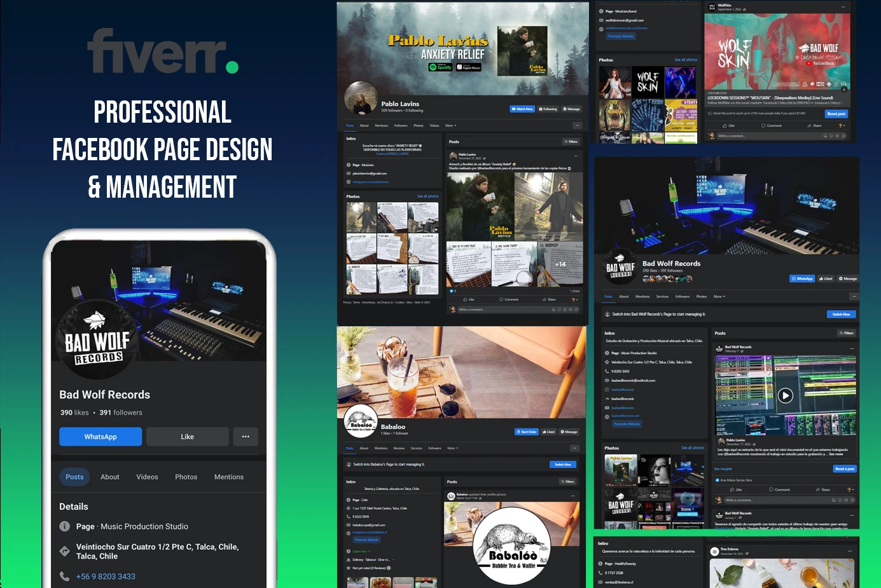This screenshot has width=881, height=588.
Task: Click Message on the Bad Wolf Records desktop page
Action: point(847,278)
